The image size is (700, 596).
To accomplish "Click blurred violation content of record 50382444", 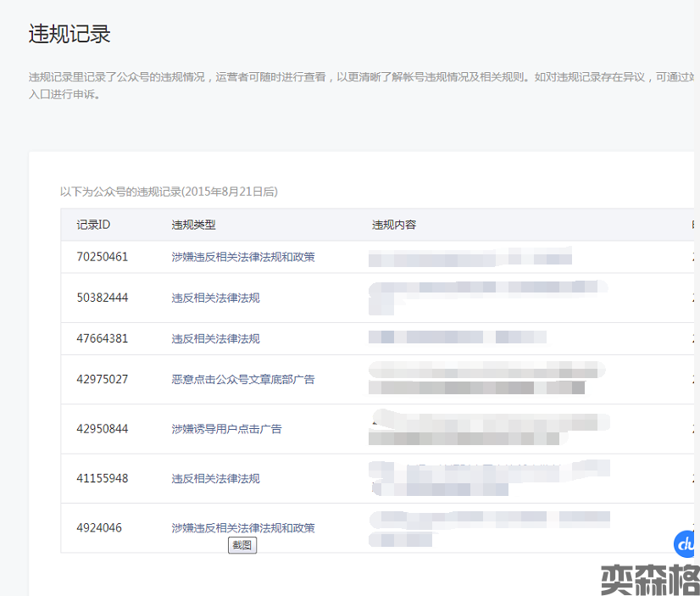I will [487, 297].
